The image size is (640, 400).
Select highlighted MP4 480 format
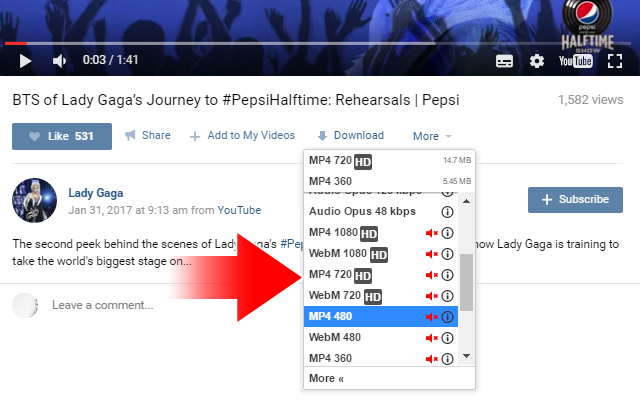[x=381, y=317]
